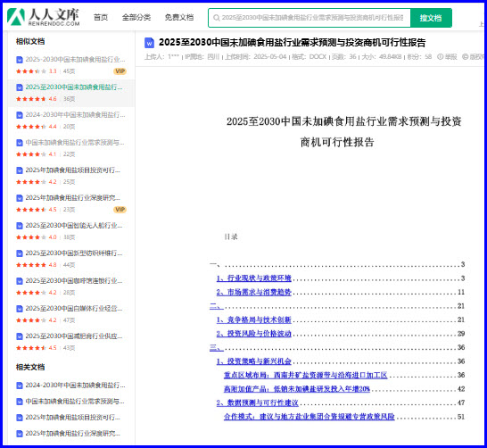The width and height of the screenshot is (487, 448).
Task: Click the magnifier icon in search box
Action: (217, 18)
